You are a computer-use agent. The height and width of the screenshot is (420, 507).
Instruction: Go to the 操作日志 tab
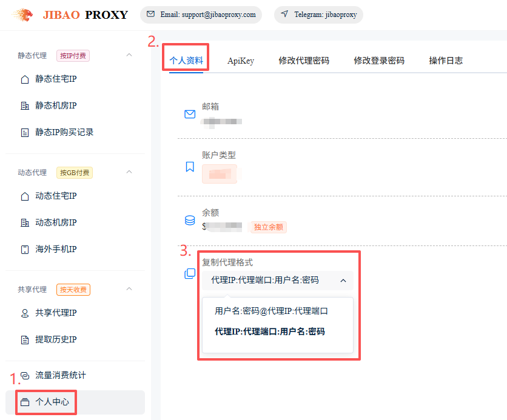click(x=446, y=61)
